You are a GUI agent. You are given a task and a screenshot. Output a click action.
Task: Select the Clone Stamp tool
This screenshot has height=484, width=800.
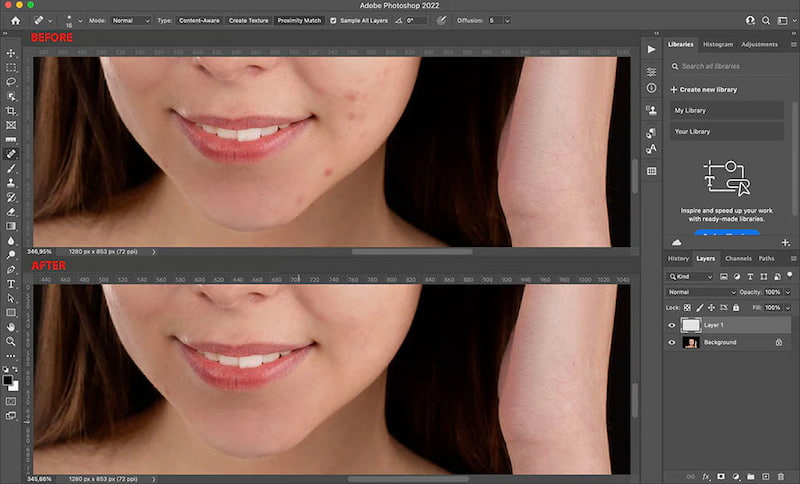coord(11,183)
